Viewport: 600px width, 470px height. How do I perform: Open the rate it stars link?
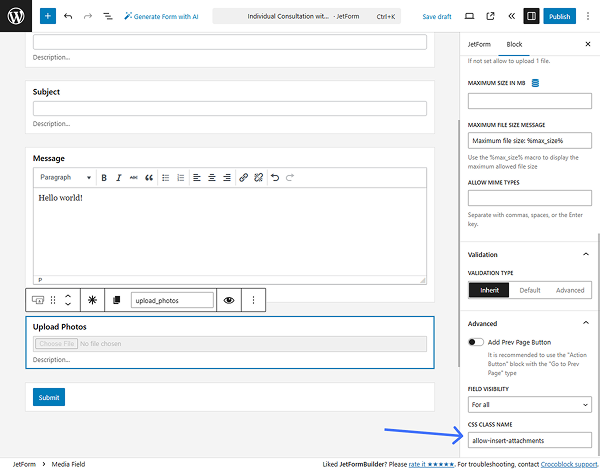click(431, 464)
